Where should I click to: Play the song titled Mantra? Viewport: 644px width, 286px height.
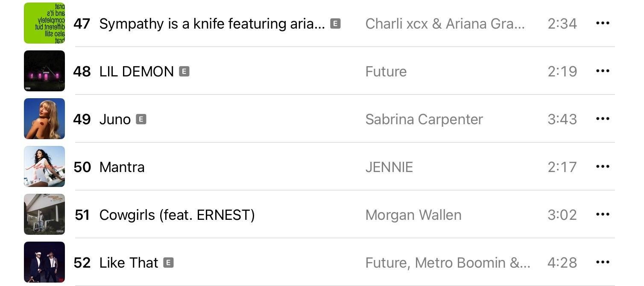coord(122,167)
